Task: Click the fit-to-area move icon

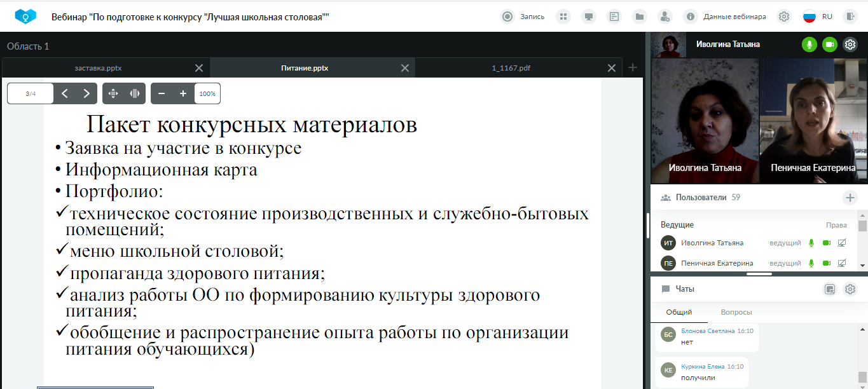Action: click(x=113, y=93)
